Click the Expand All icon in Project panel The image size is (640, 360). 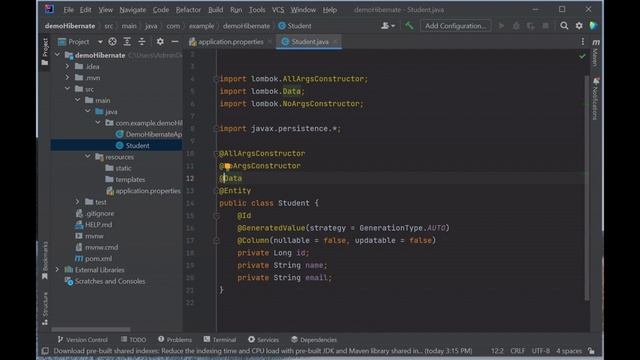[x=127, y=42]
